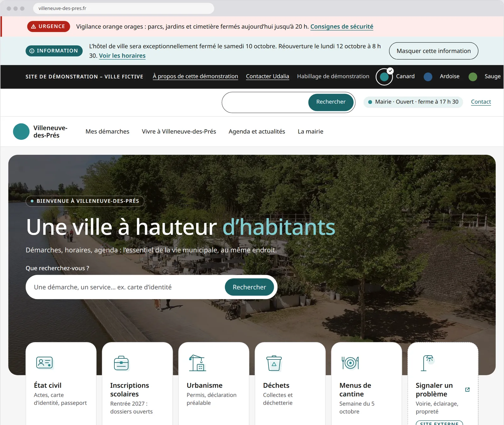The height and width of the screenshot is (425, 504).
Task: Click the INFORMATION badge
Action: [x=54, y=51]
